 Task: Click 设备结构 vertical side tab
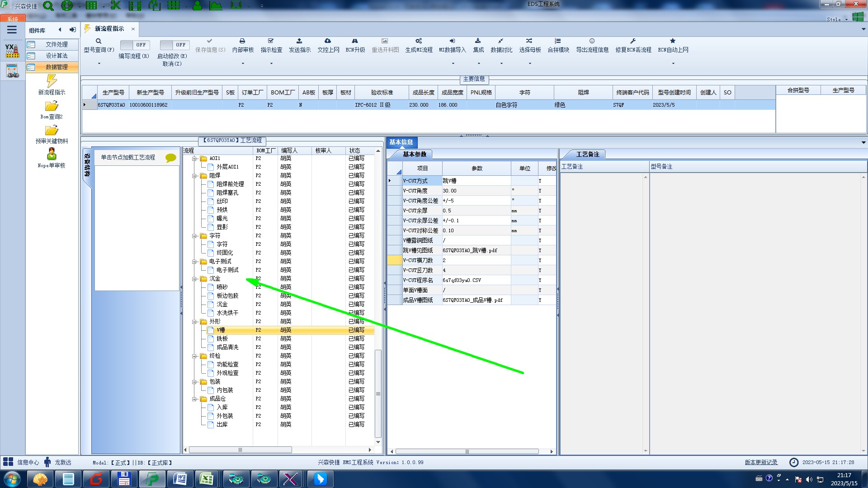pyautogui.click(x=87, y=165)
